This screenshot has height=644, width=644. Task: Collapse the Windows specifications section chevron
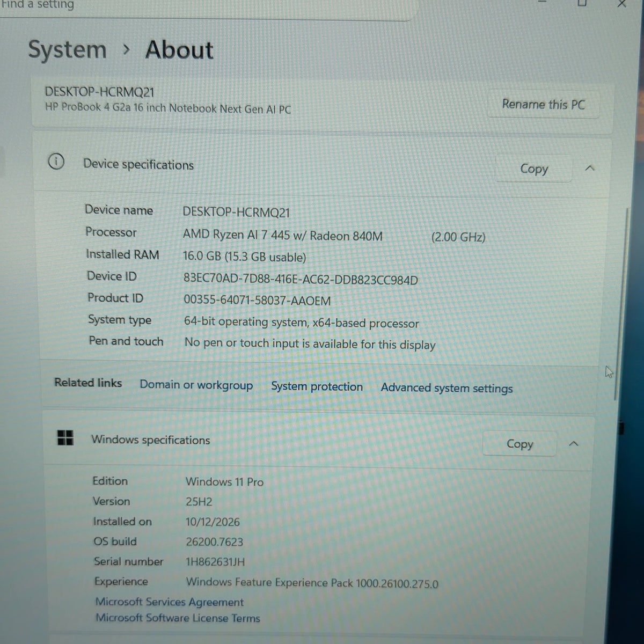tap(574, 444)
